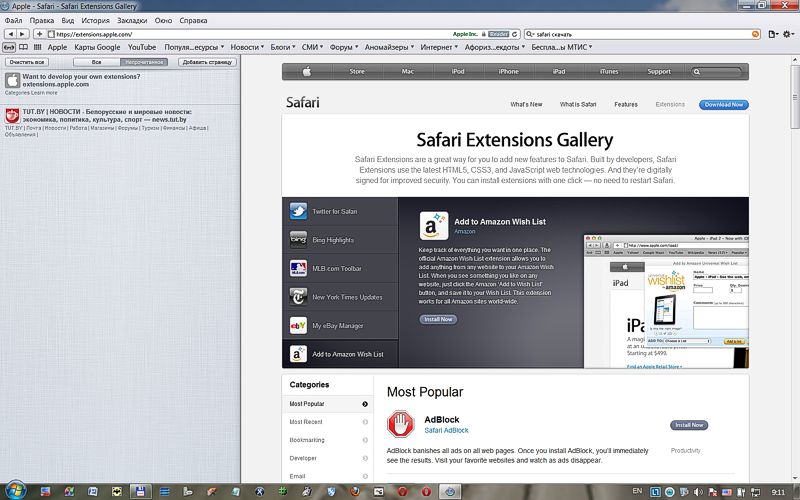
Task: Open the Safari AdBlock developer link
Action: click(x=446, y=430)
